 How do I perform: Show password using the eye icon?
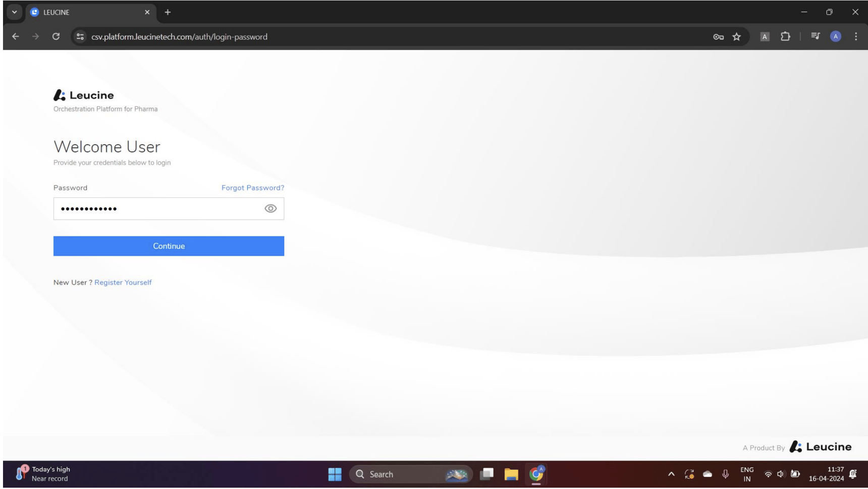(270, 209)
